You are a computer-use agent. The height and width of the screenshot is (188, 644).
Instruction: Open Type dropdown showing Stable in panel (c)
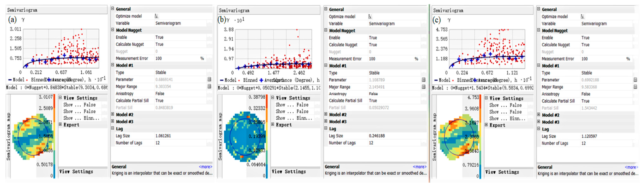[x=587, y=73]
